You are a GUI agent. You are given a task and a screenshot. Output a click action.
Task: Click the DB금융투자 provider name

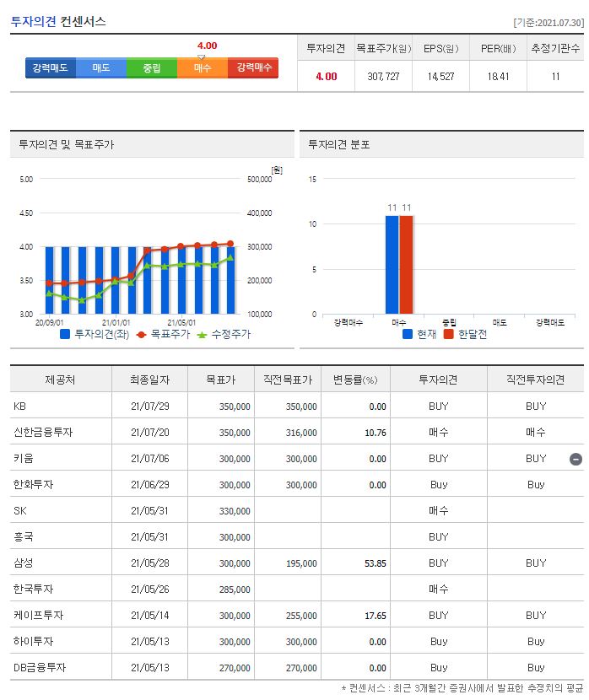tap(40, 667)
